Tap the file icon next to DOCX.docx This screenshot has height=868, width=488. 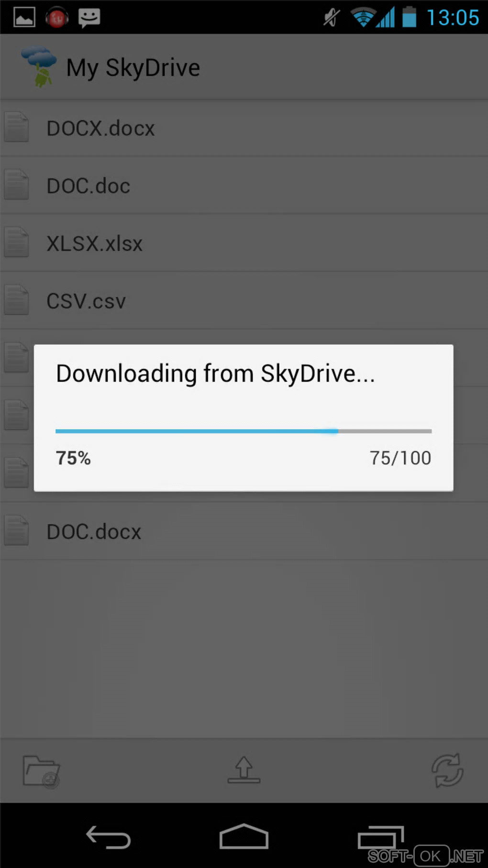tap(17, 127)
